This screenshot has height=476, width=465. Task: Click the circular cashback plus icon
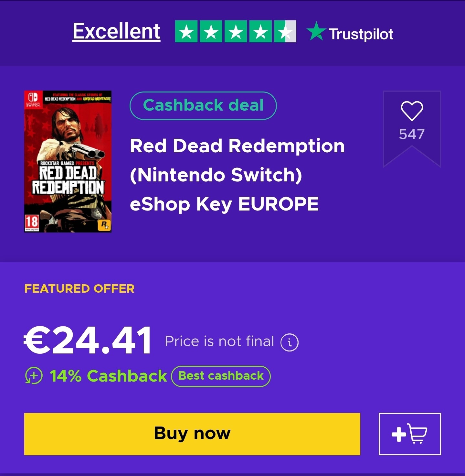tap(34, 376)
